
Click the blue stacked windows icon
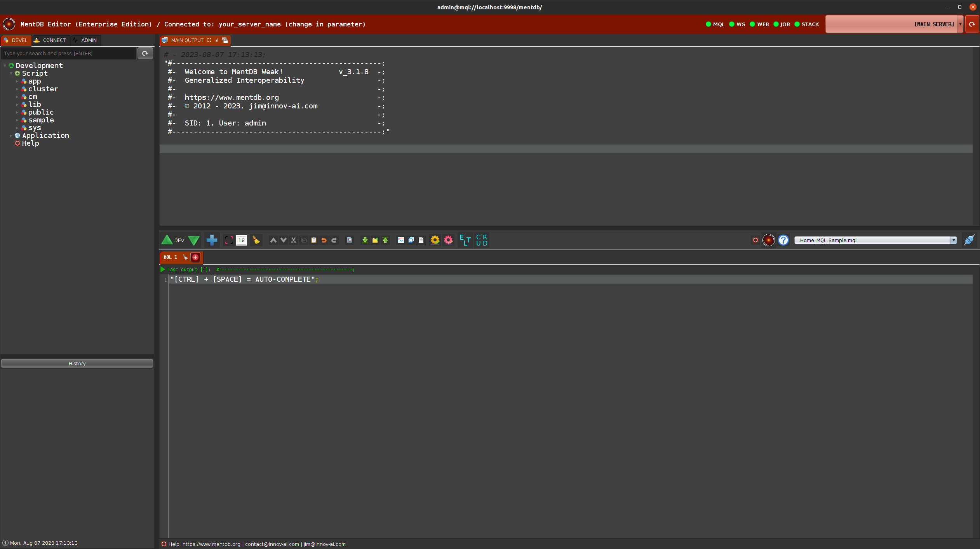(411, 240)
